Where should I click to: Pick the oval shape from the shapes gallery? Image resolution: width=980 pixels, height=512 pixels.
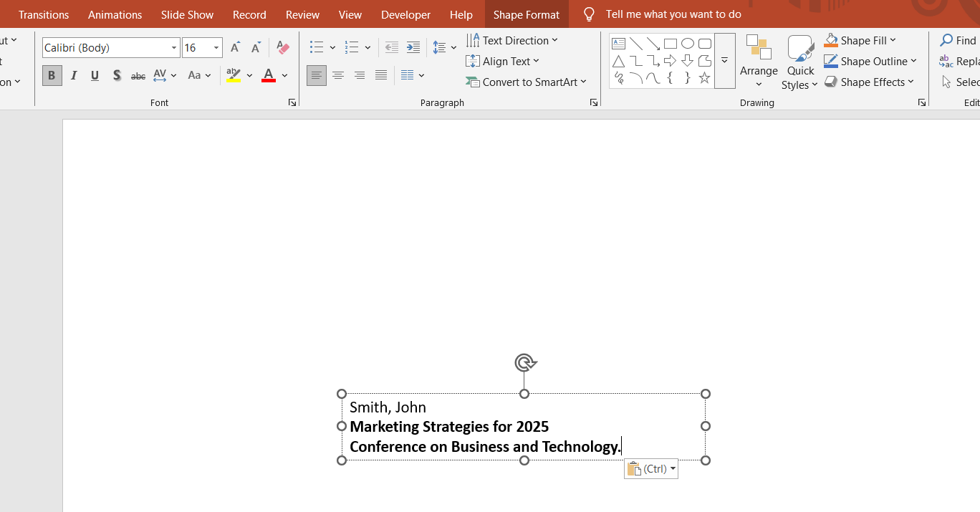[687, 44]
